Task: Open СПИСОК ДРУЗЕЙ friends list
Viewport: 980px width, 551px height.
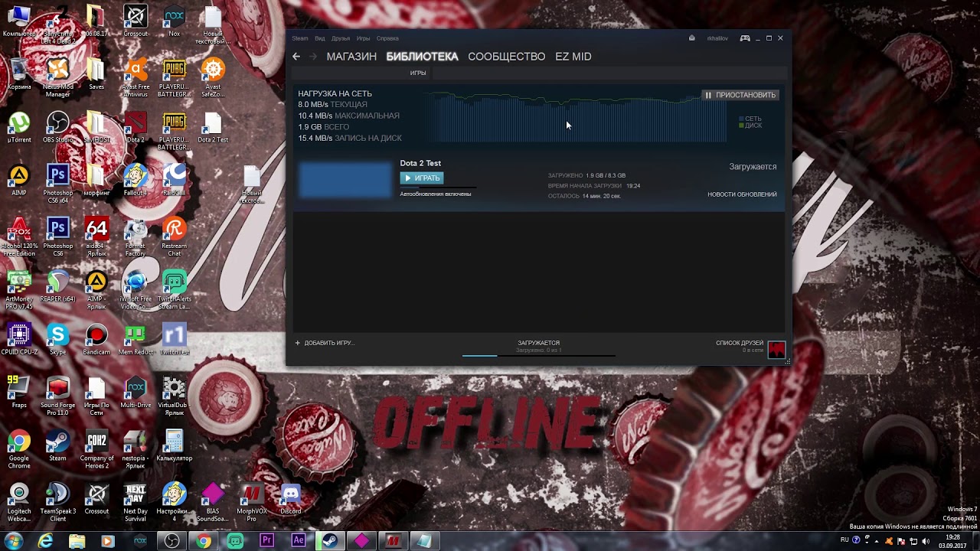Action: 740,343
